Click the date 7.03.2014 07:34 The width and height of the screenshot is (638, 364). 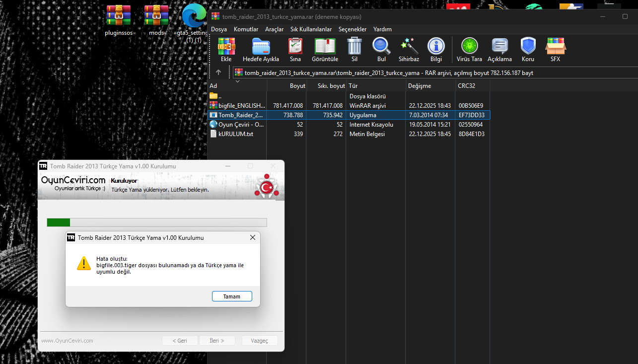[428, 115]
